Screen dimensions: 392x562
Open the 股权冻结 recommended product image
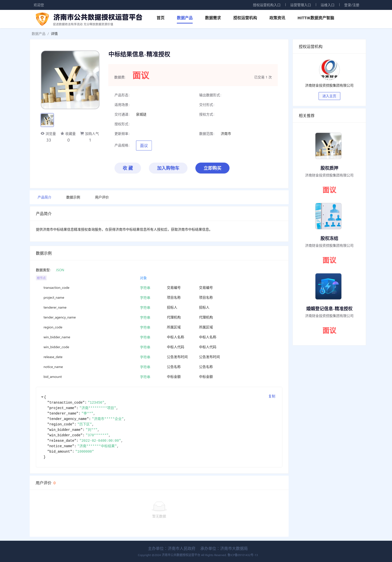point(328,216)
